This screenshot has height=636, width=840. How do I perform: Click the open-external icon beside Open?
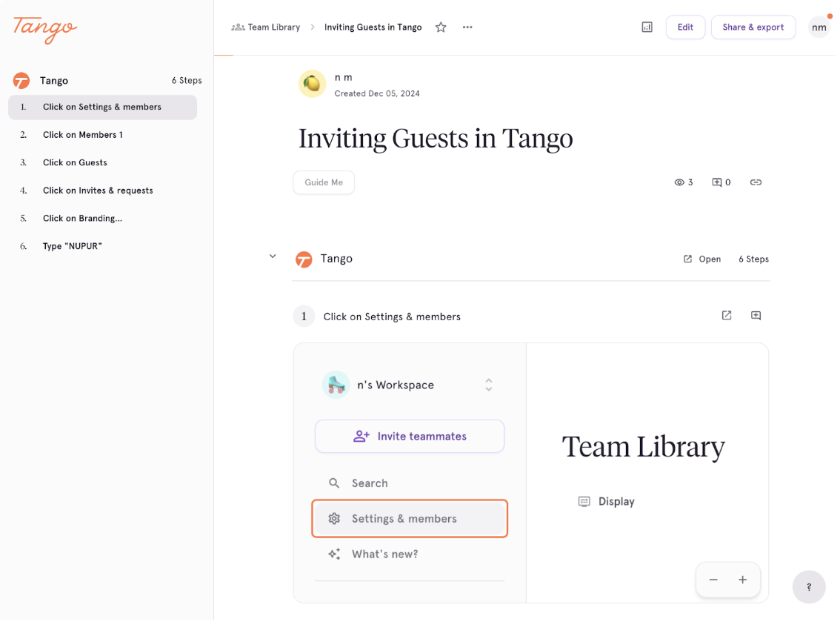tap(687, 259)
